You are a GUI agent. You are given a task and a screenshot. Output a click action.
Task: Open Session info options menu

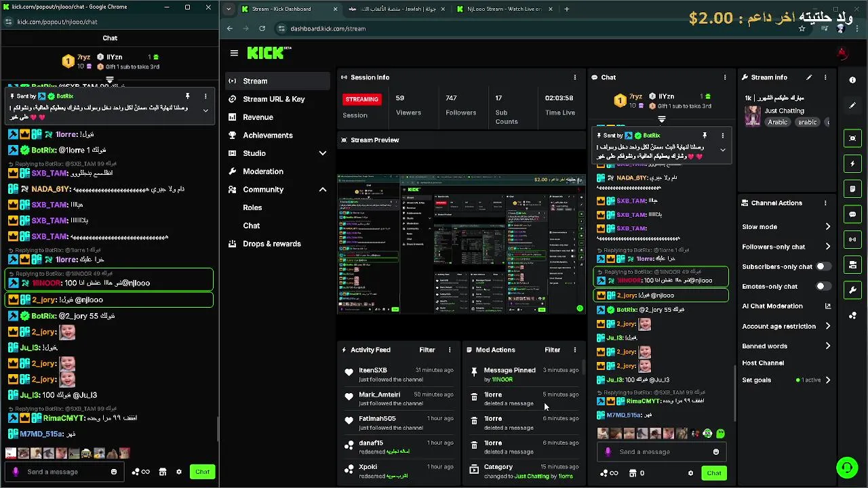575,77
